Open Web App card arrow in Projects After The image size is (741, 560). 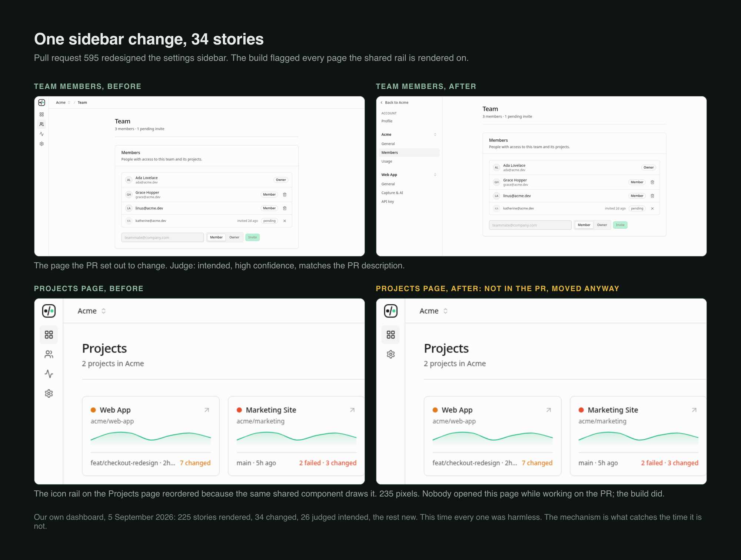click(549, 410)
